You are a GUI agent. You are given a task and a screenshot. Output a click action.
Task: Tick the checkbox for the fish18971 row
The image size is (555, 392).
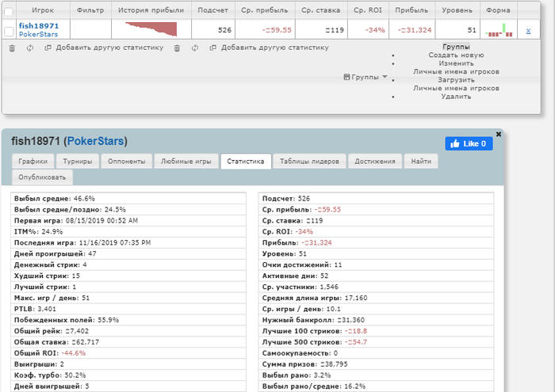(9, 32)
